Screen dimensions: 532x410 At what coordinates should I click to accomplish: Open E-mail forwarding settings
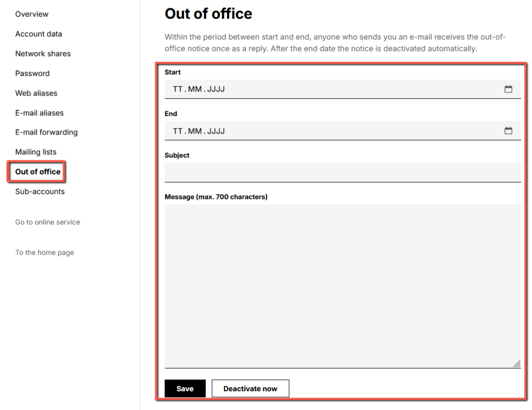pyautogui.click(x=46, y=133)
